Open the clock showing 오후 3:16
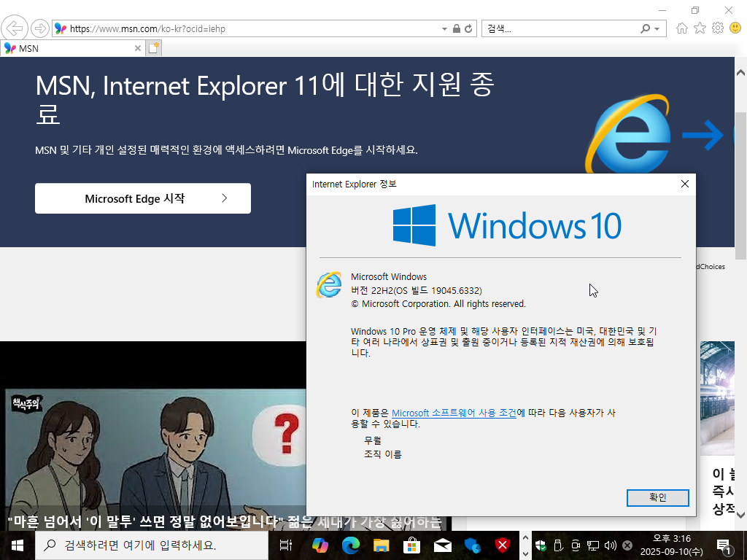 [671, 545]
